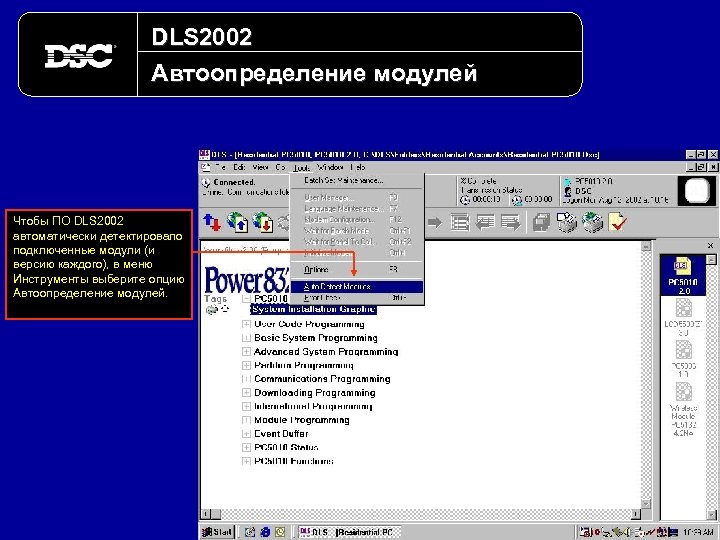Click the DLS Residential PC taskbar button

(x=349, y=532)
